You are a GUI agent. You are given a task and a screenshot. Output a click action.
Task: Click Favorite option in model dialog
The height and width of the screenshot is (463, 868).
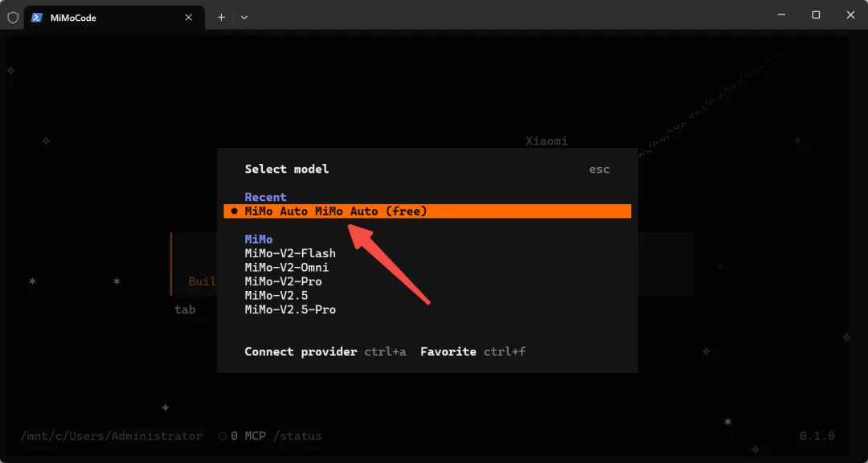[448, 352]
